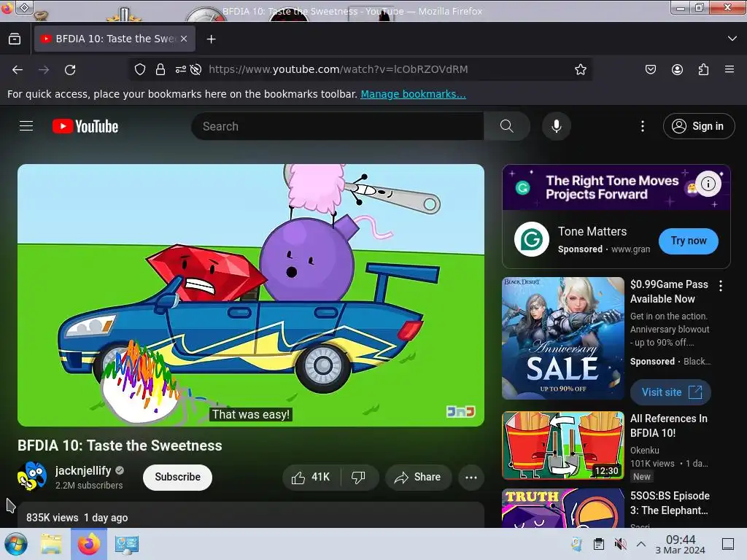Viewport: 747px width, 560px height.
Task: Open the Firefox View icon
Action: click(15, 39)
